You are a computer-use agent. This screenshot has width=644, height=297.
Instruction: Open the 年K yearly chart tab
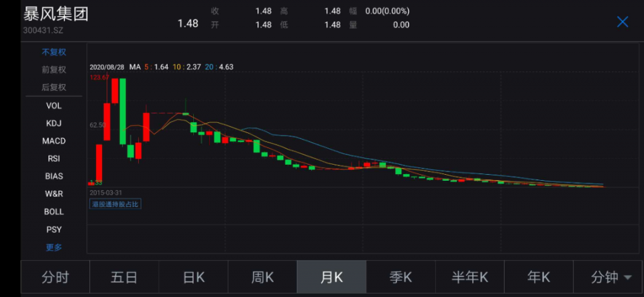[539, 278]
